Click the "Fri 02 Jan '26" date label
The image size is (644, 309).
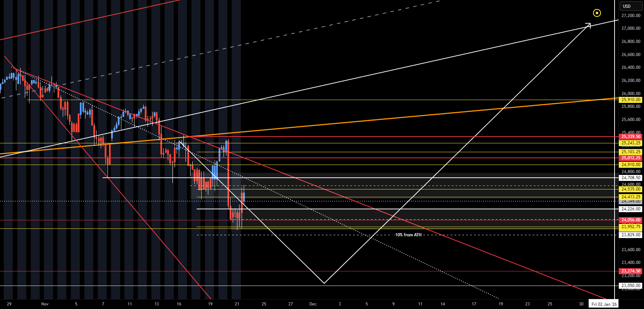[604, 304]
